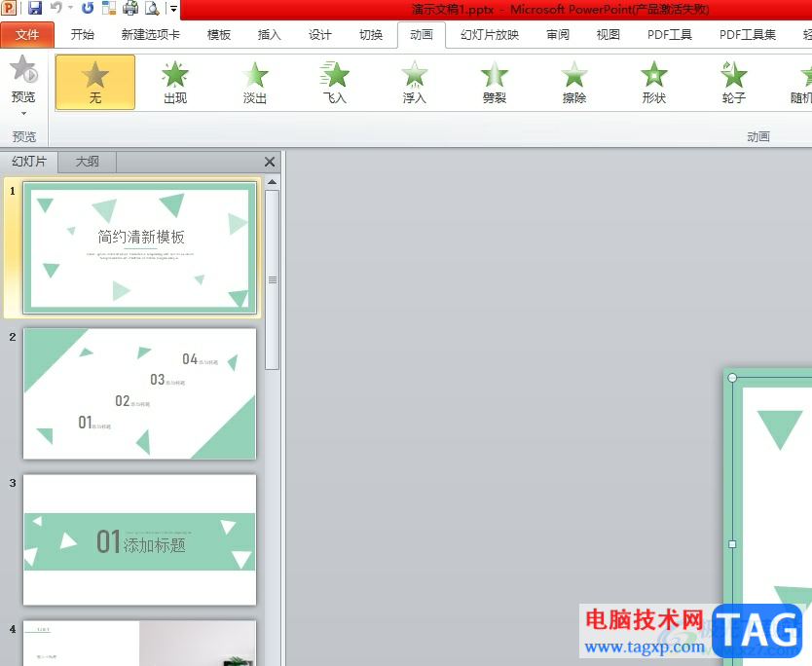Click the slide layout icon in the quick access toolbar
This screenshot has width=812, height=666.
[109, 8]
